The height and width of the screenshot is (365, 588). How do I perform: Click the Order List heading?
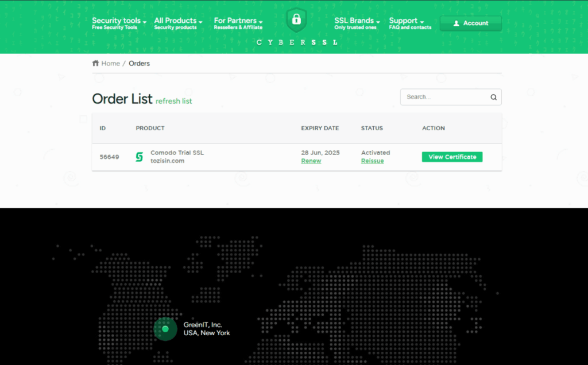[122, 99]
